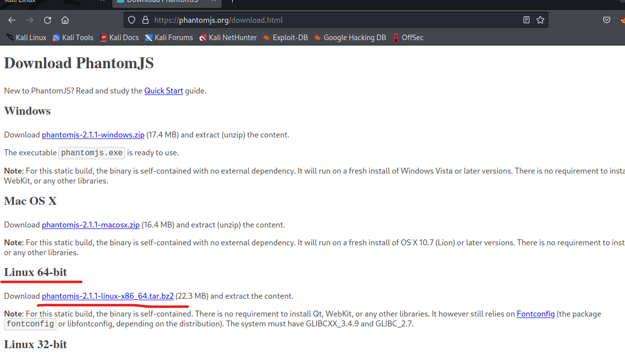Viewport: 625px width, 364px height.
Task: Open Kali Docs bookmark
Action: [119, 38]
